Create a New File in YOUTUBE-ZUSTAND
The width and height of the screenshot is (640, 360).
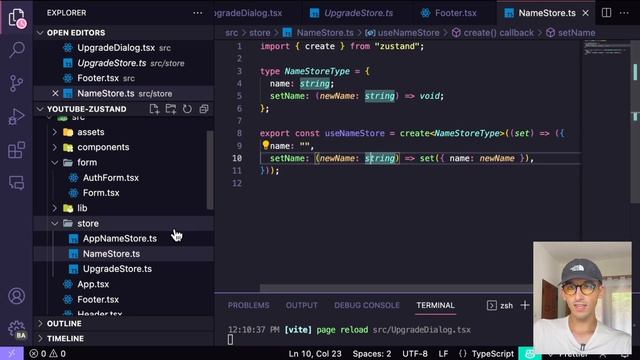tap(154, 109)
